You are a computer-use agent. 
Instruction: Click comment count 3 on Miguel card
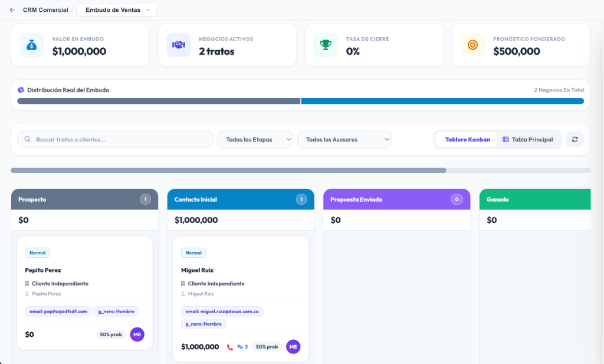pos(246,347)
